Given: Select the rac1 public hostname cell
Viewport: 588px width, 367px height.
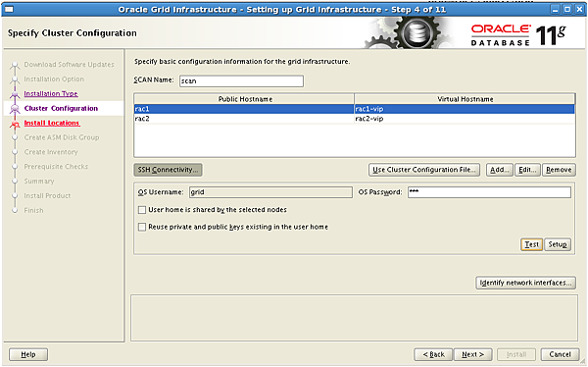Looking at the screenshot, I should (x=244, y=109).
